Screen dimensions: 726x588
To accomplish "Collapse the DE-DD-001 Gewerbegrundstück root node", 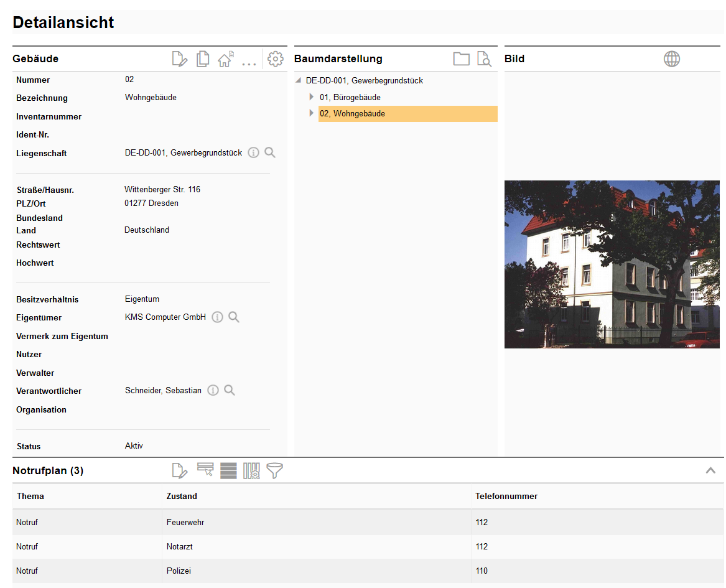I will point(299,81).
